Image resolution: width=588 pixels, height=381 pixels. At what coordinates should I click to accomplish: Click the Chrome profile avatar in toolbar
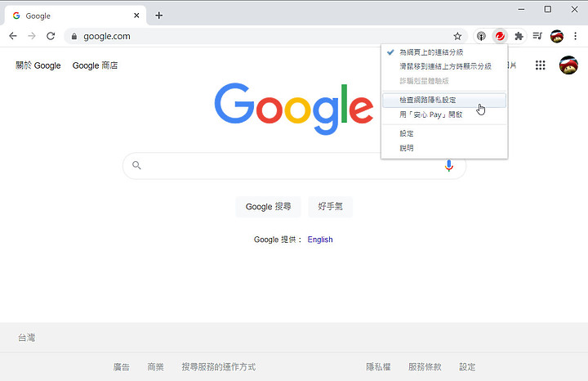click(557, 36)
